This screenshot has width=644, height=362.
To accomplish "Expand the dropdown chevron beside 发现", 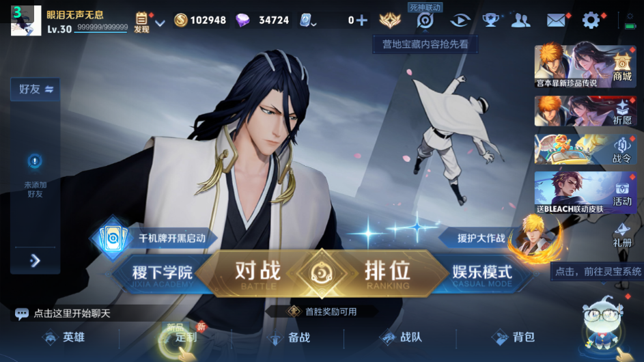I will point(160,23).
